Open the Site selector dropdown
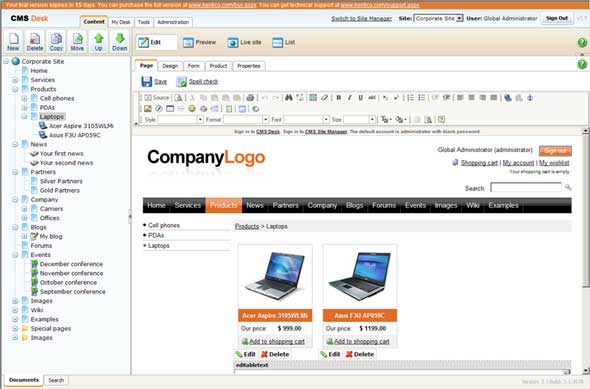590x389 pixels. 438,18
